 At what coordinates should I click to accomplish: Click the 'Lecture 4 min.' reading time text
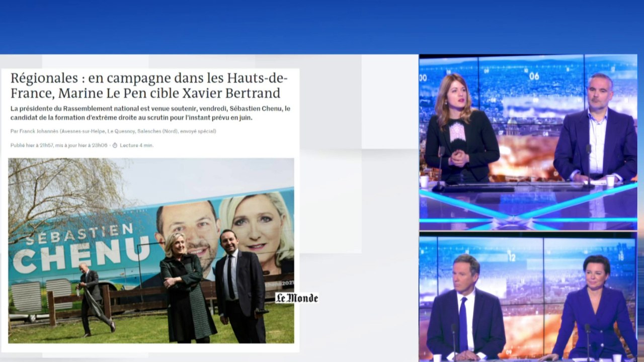click(x=136, y=145)
